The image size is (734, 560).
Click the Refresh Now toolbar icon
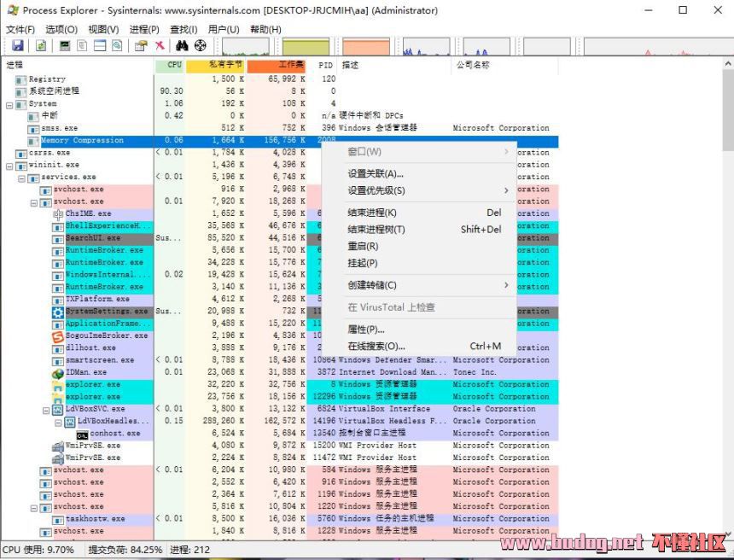pos(41,45)
